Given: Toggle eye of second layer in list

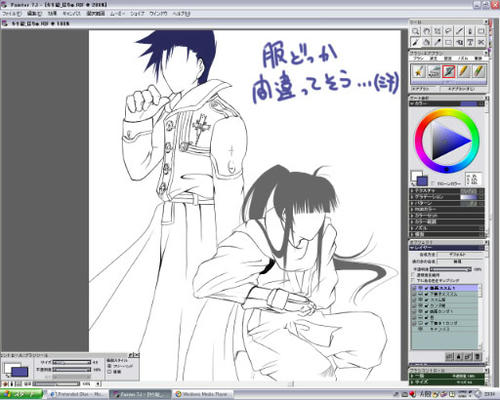Looking at the screenshot, I should point(421,294).
